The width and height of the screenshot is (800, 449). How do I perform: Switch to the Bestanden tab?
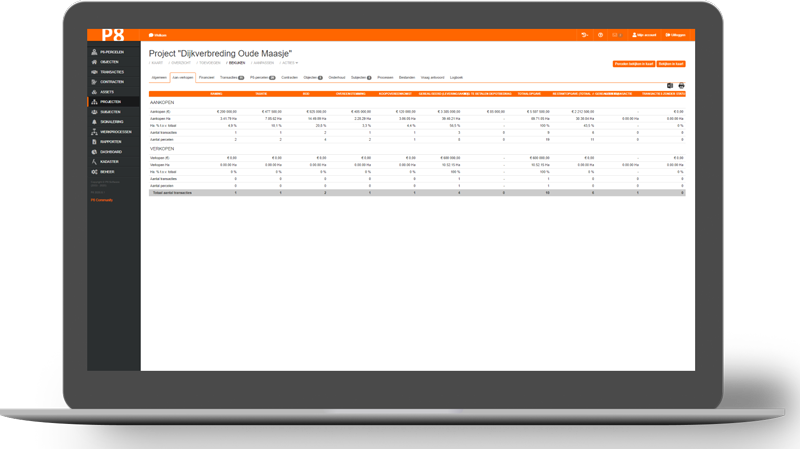coord(407,78)
